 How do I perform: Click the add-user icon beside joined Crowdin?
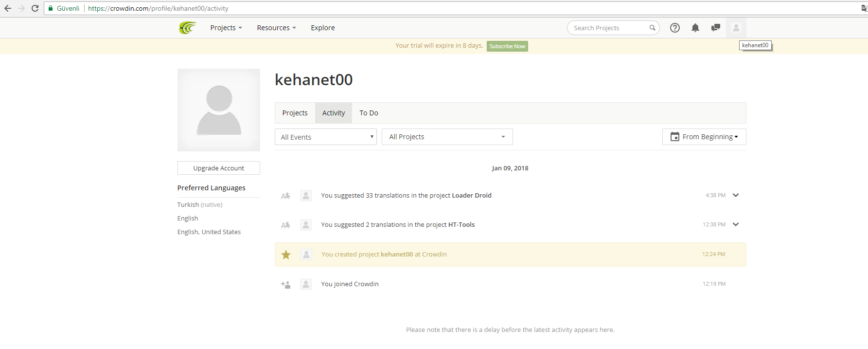[285, 284]
